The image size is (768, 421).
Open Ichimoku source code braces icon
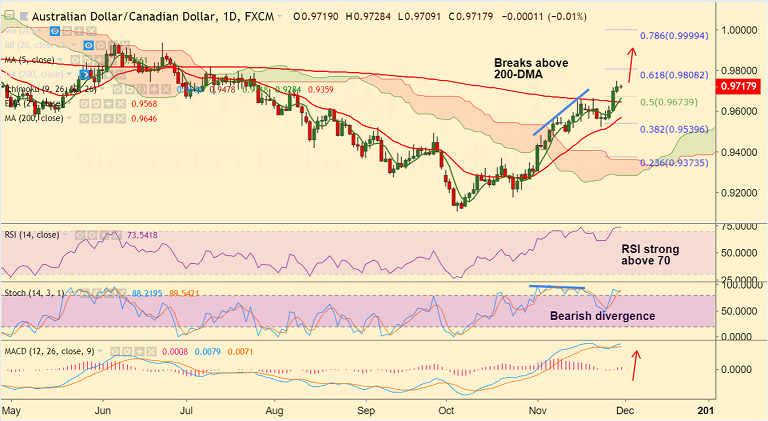(x=142, y=89)
